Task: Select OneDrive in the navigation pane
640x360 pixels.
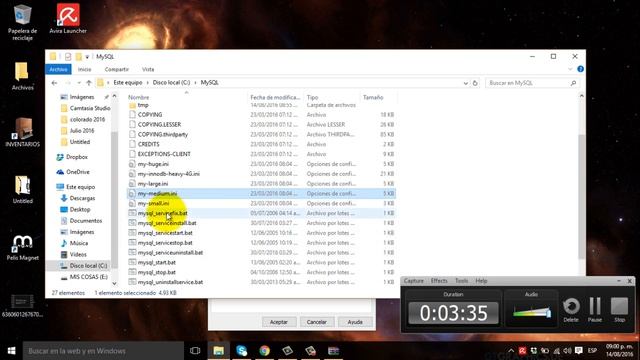Action: [x=78, y=172]
